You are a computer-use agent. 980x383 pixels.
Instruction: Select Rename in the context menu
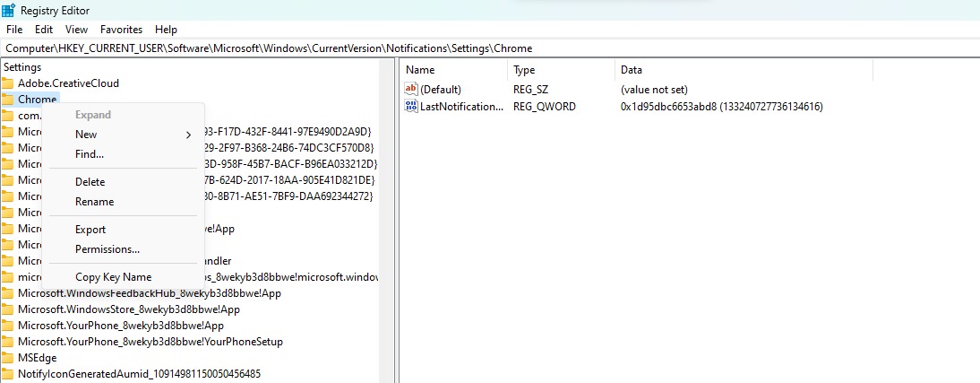[x=94, y=202]
